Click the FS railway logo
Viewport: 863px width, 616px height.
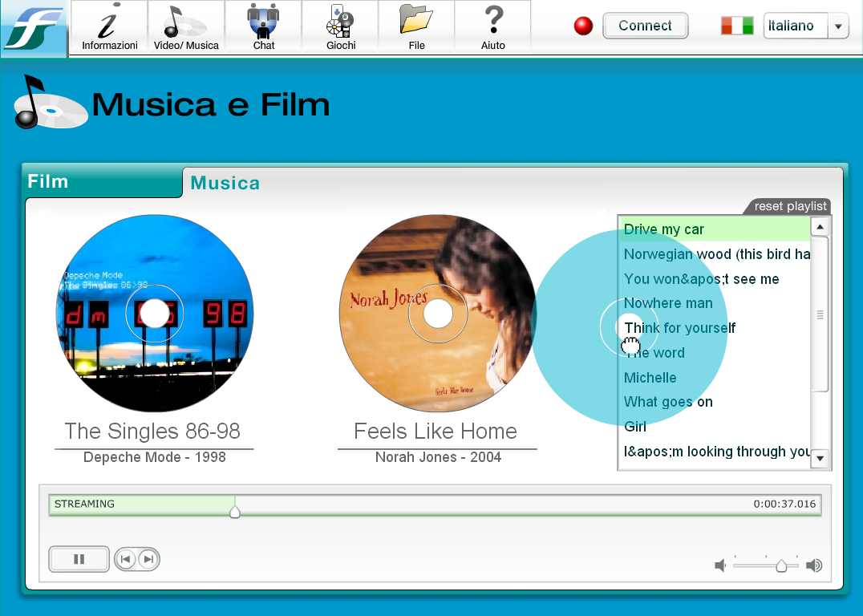pos(34,29)
